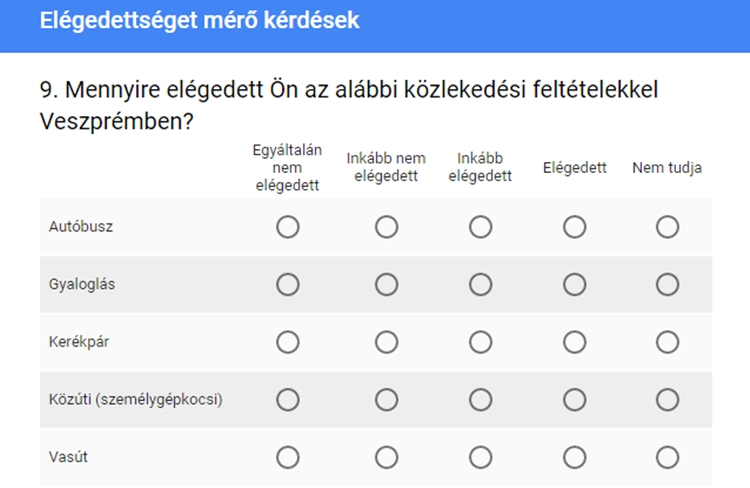750x488 pixels.
Task: Mark 'Egyáltalán nem elégedett' for Közúti (személygépkocsi)
Action: [x=288, y=400]
